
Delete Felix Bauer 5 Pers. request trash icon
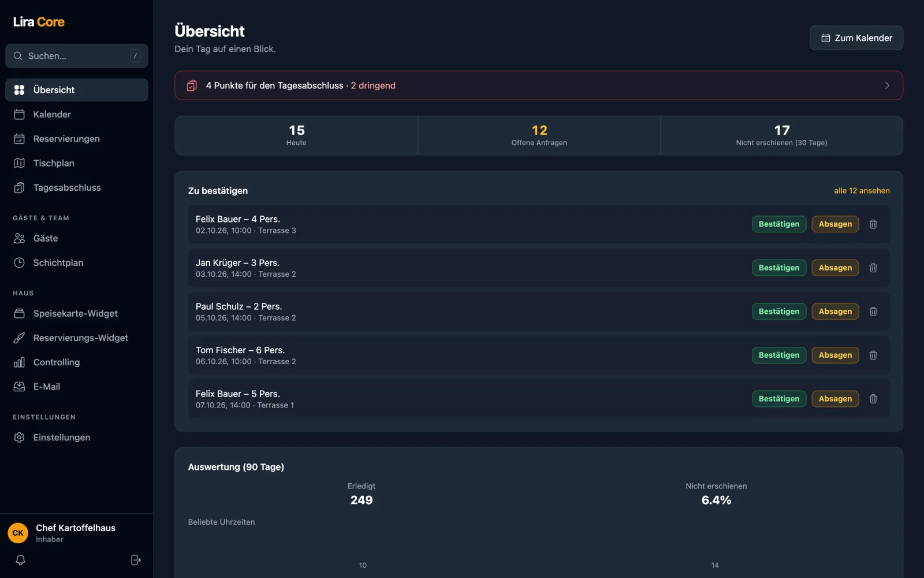coord(873,399)
